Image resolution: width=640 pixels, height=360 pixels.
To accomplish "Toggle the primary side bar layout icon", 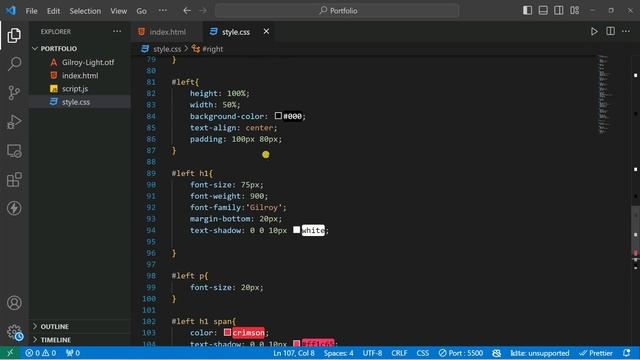I will [x=527, y=11].
